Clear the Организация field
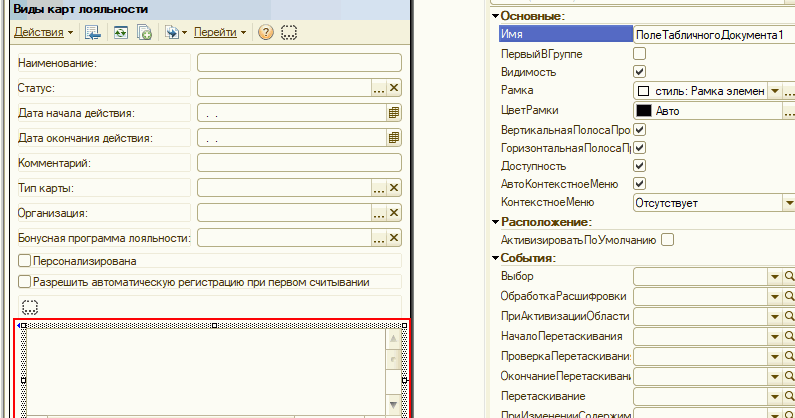 [x=394, y=213]
